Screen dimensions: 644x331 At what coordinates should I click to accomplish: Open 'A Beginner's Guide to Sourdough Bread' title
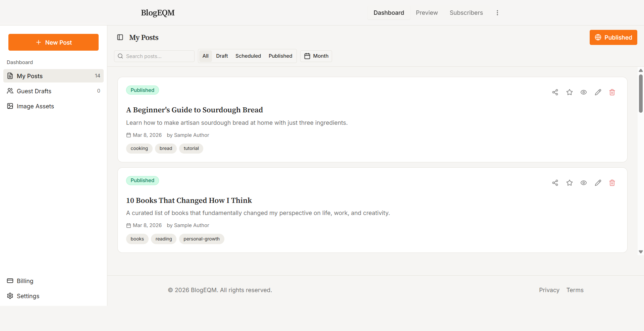pos(195,110)
